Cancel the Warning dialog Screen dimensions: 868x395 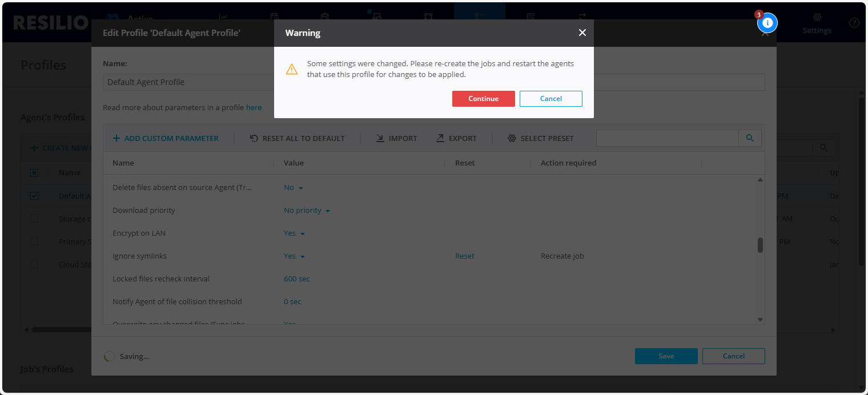550,99
